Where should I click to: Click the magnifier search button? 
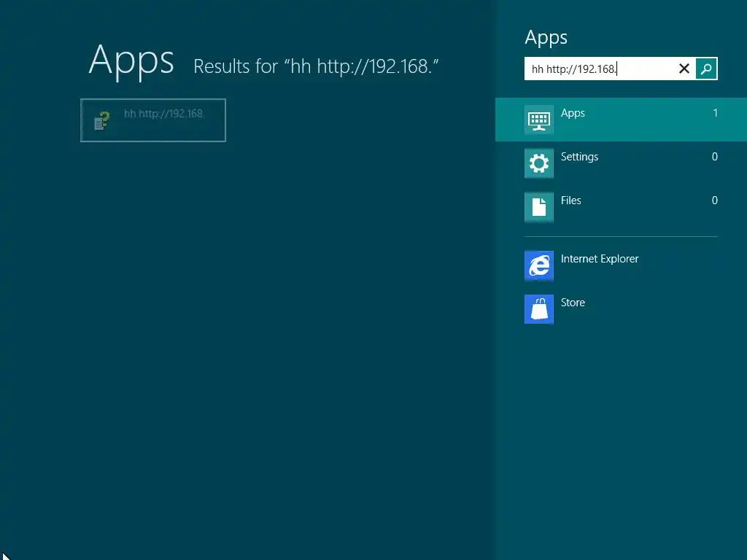click(706, 69)
